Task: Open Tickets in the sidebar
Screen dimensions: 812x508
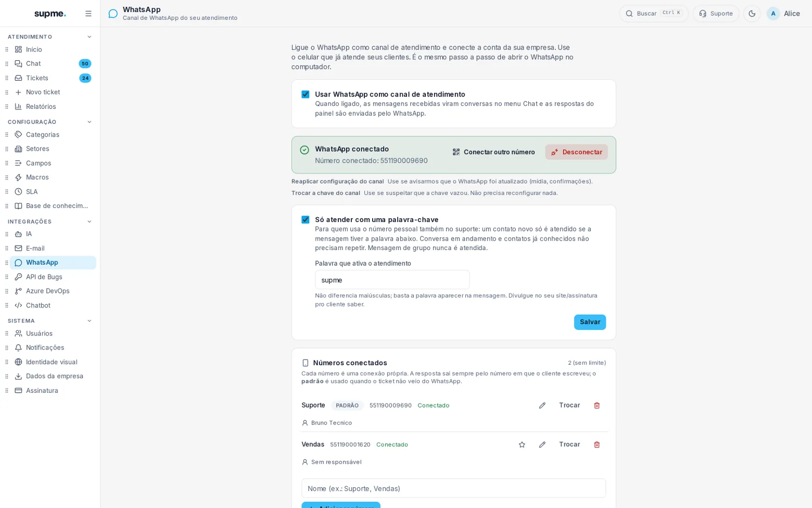Action: point(53,78)
